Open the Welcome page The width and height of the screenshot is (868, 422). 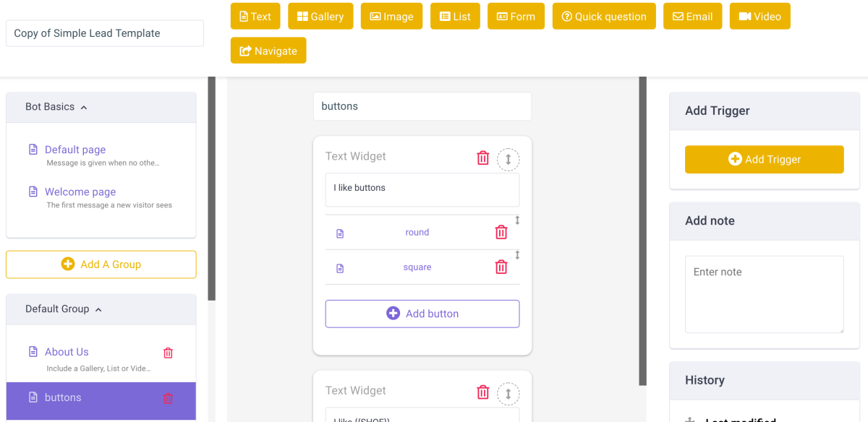click(x=80, y=191)
